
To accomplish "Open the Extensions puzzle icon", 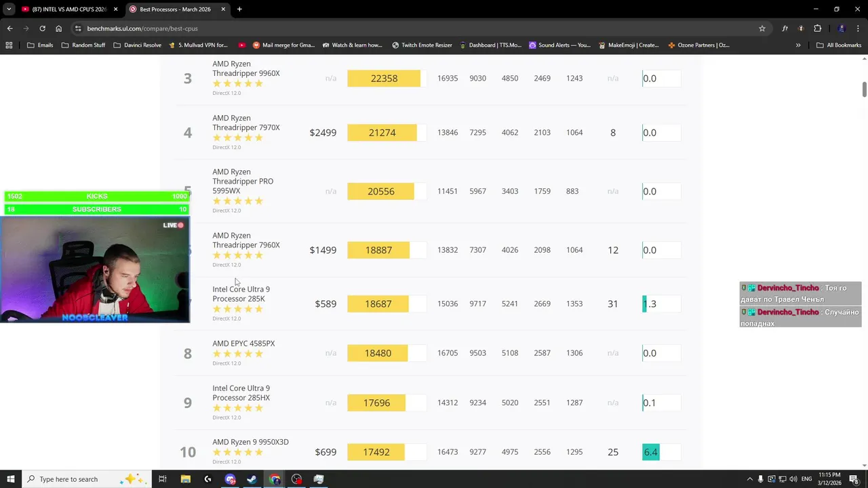I will pyautogui.click(x=817, y=28).
